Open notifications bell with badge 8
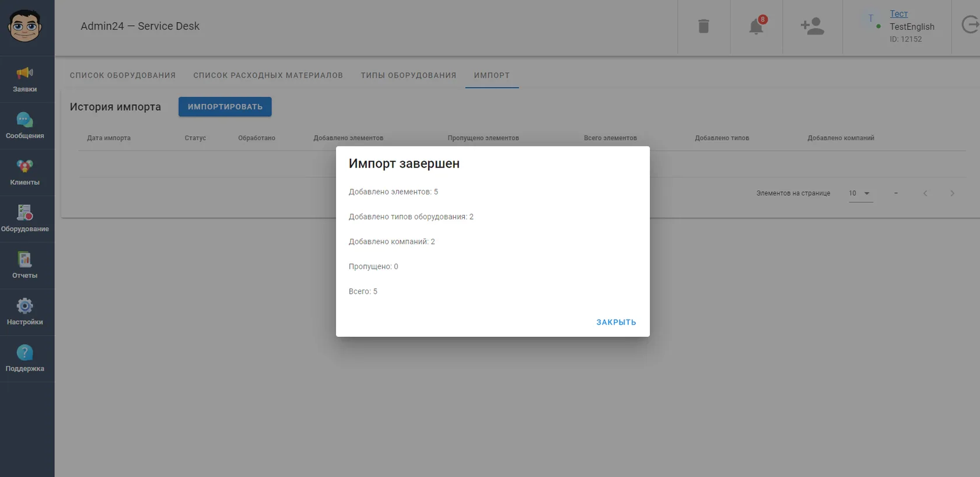The height and width of the screenshot is (477, 980). pyautogui.click(x=757, y=26)
